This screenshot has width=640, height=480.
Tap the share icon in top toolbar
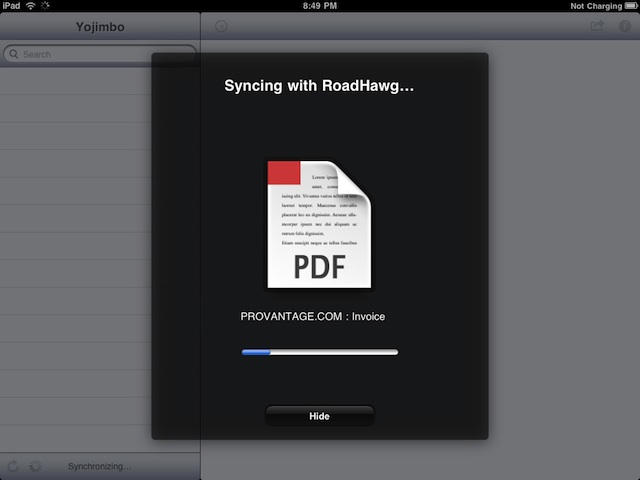pos(598,26)
